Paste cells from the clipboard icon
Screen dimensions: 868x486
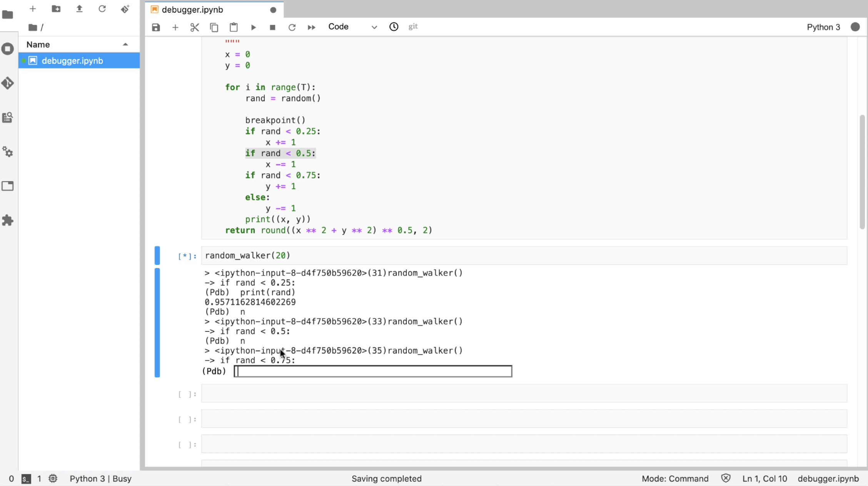234,27
